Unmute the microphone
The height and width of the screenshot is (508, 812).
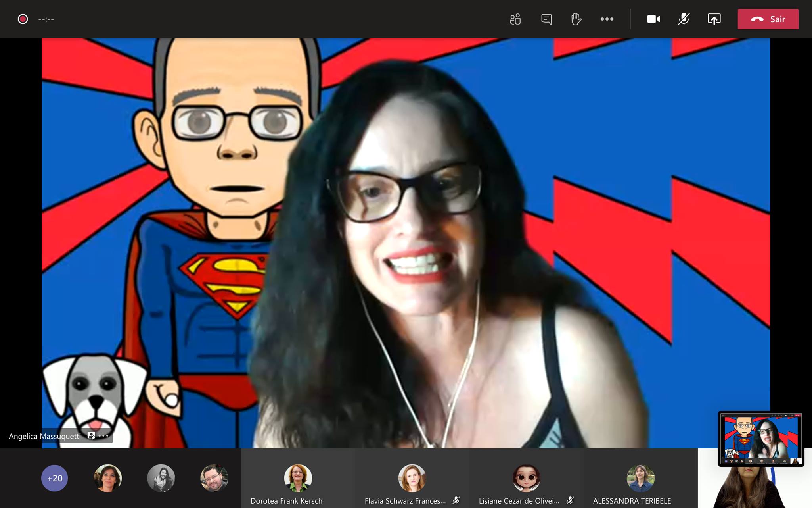point(684,19)
